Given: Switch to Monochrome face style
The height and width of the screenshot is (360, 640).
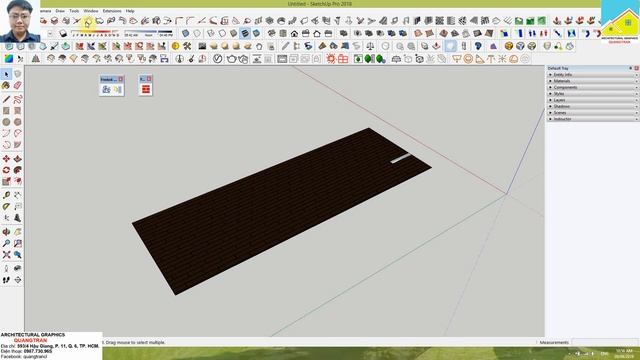Looking at the screenshot, I should click(256, 33).
